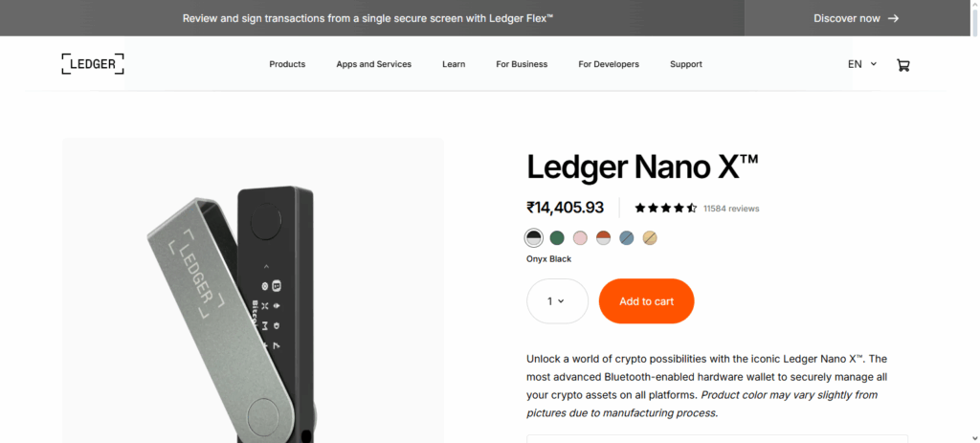
Task: Expand the EN language selector
Action: coord(861,64)
